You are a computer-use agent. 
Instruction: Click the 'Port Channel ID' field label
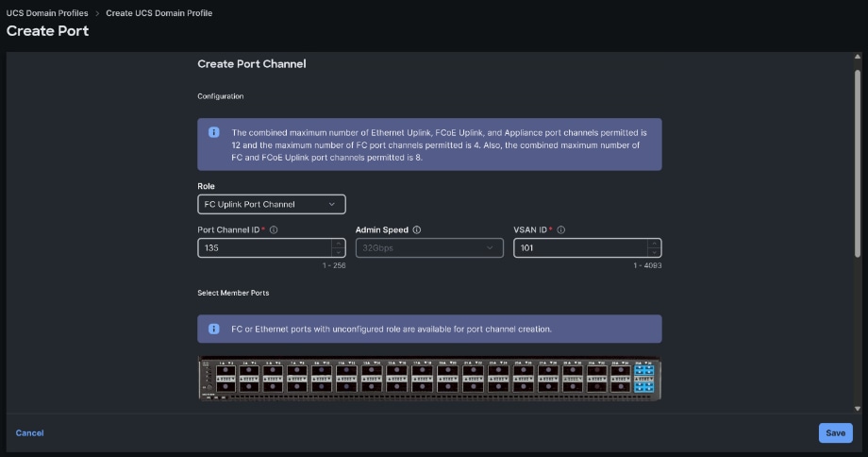coord(228,229)
